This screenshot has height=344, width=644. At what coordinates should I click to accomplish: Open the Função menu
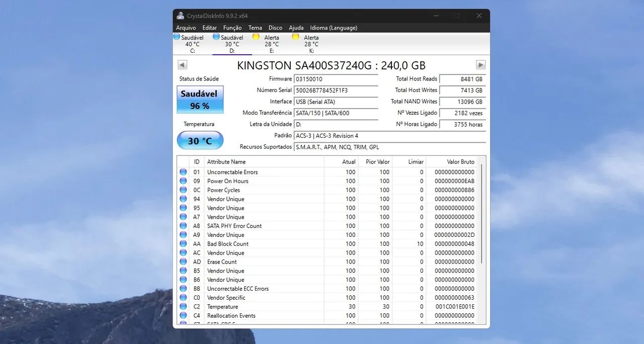point(232,28)
